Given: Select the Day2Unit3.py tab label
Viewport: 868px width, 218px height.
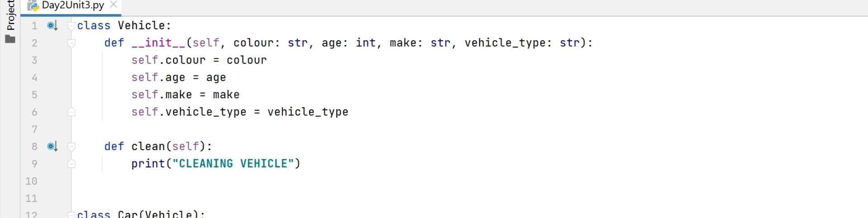Looking at the screenshot, I should coord(73,5).
